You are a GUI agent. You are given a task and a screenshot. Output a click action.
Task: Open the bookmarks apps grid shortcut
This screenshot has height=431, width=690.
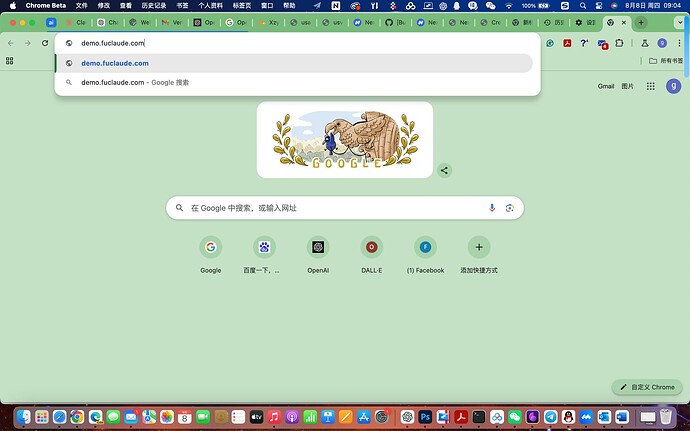pos(10,61)
